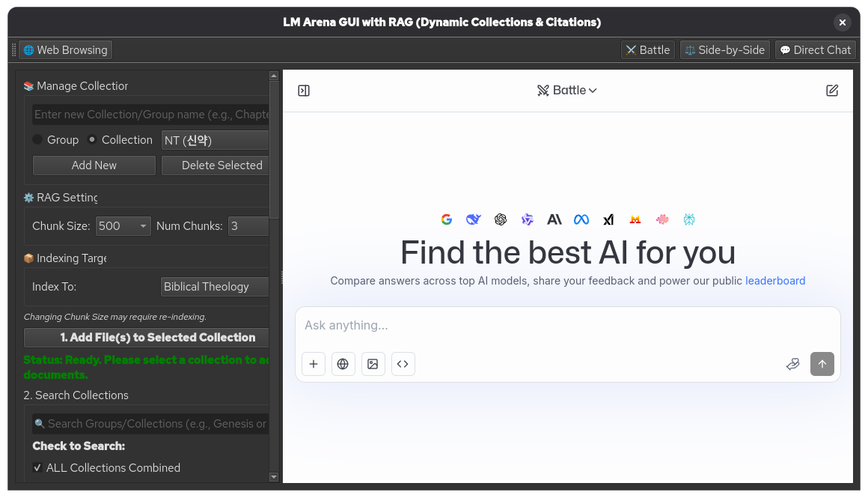Submit prompt with the up arrow button

(822, 364)
